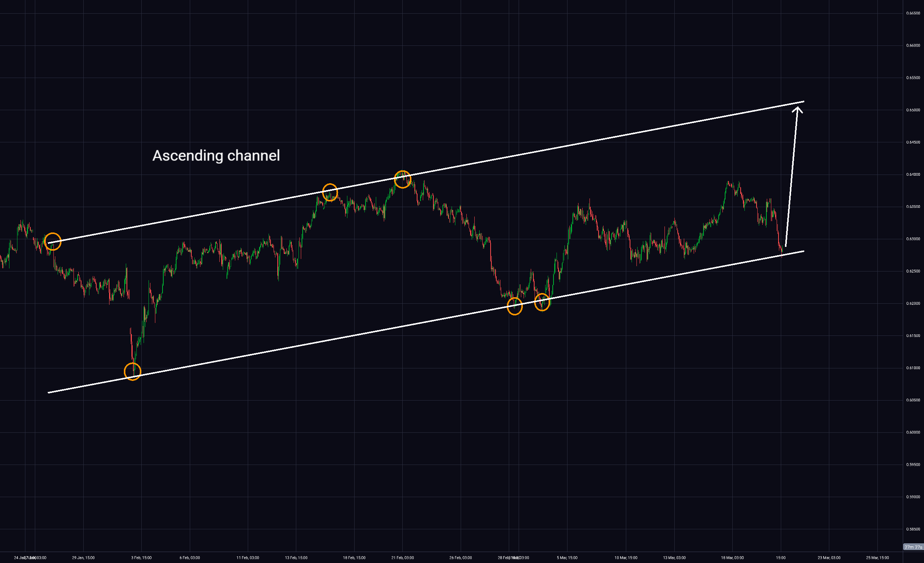Viewport: 924px width, 563px height.
Task: Click the '18 Mar, 03:00' time label
Action: (x=732, y=558)
